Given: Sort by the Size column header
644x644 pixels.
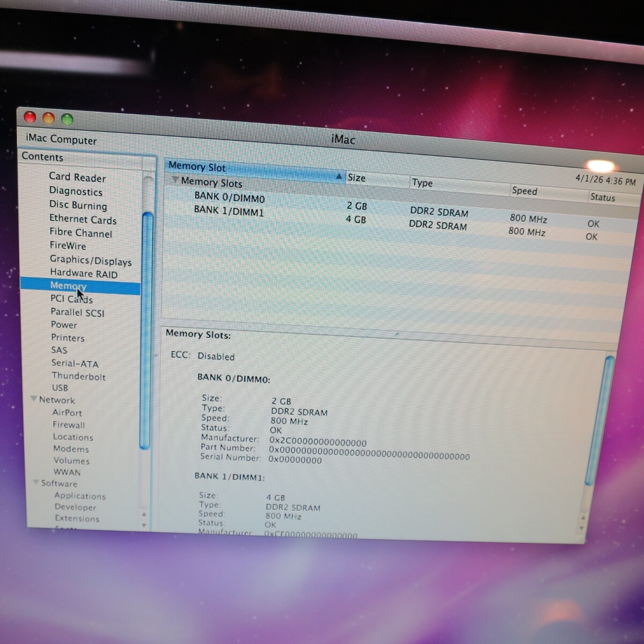Looking at the screenshot, I should [356, 178].
